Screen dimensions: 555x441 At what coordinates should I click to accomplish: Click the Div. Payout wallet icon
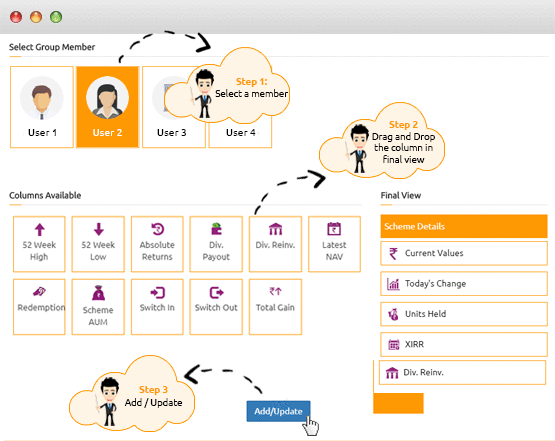pyautogui.click(x=216, y=229)
